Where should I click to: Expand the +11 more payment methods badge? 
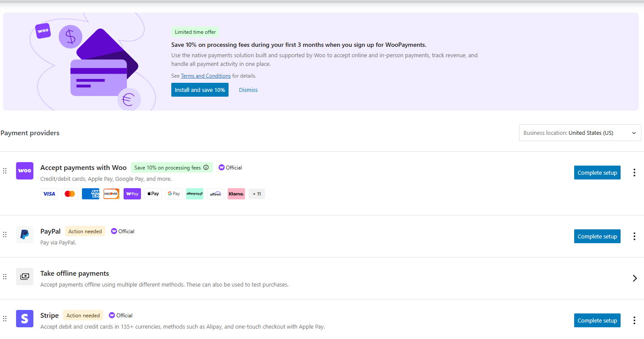point(257,194)
